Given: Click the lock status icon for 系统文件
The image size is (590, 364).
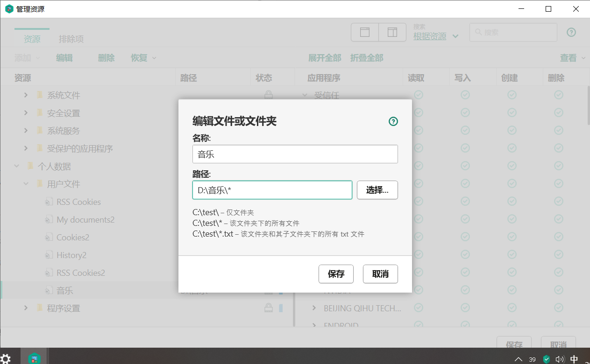Looking at the screenshot, I should click(x=269, y=95).
